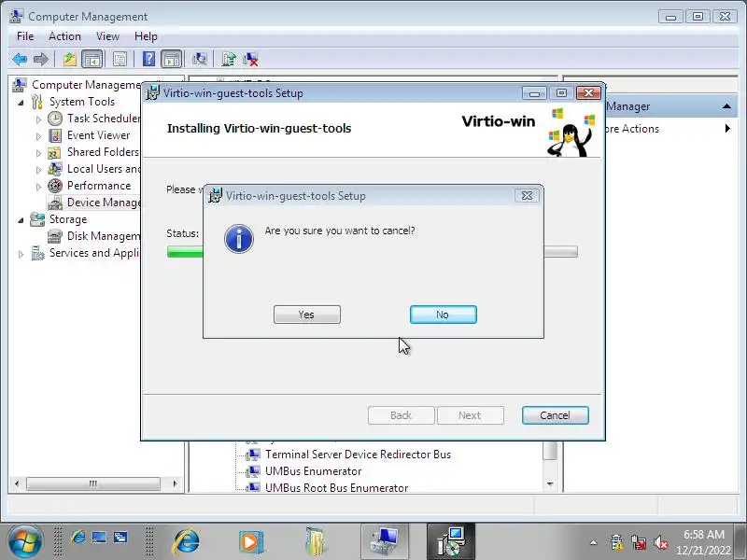Viewport: 747px width, 560px height.
Task: Collapse the Storage tree node
Action: tap(21, 220)
